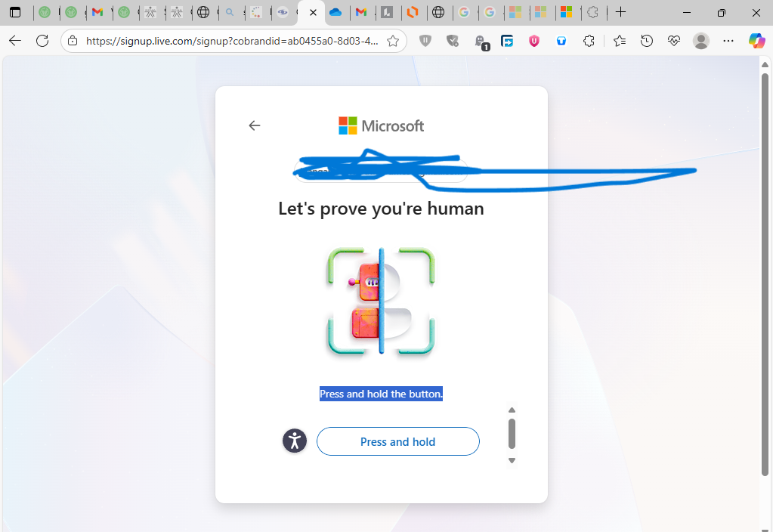Screen dimensions: 773x532
Task: Open the Extensions puzzle menu
Action: 589,41
